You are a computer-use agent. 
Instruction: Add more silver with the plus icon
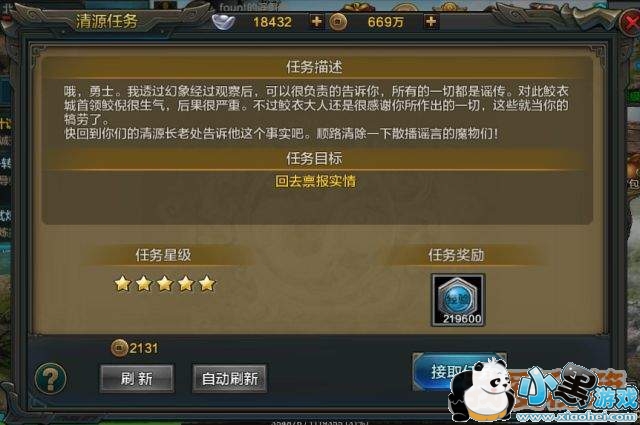[317, 21]
